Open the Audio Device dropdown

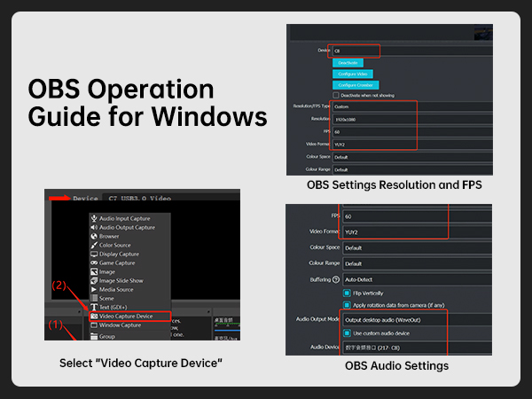tap(418, 348)
